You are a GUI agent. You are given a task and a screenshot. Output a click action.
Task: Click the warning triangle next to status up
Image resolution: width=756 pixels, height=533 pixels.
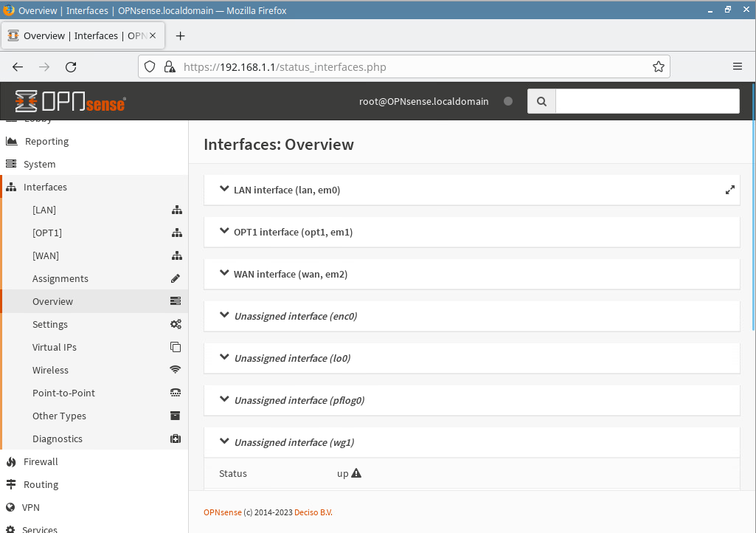click(x=356, y=473)
